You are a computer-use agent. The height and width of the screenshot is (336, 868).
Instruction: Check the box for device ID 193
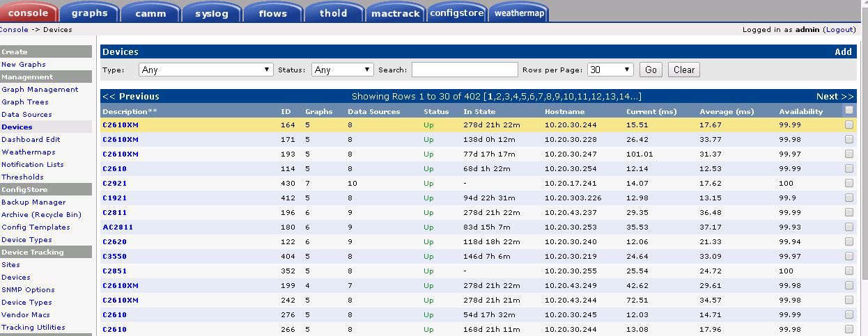pos(848,154)
